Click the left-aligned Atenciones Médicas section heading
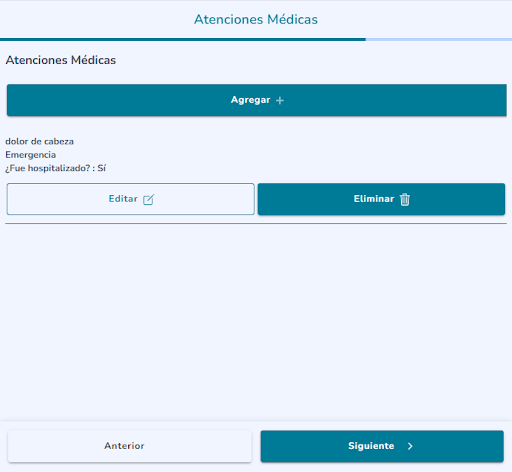The width and height of the screenshot is (512, 472). (x=61, y=60)
